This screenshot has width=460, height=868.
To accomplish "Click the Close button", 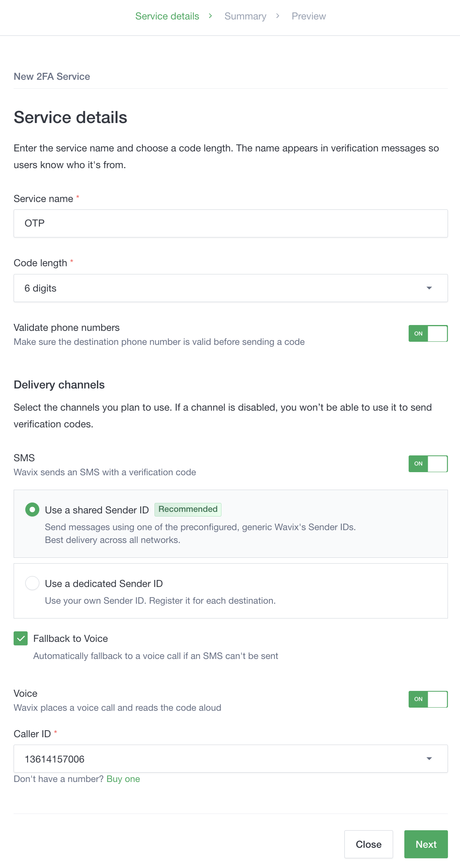I will 369,844.
